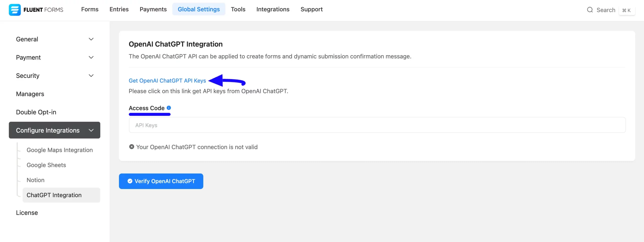Viewport: 644px width, 242px height.
Task: Expand the Payment section chevron
Action: click(x=91, y=57)
